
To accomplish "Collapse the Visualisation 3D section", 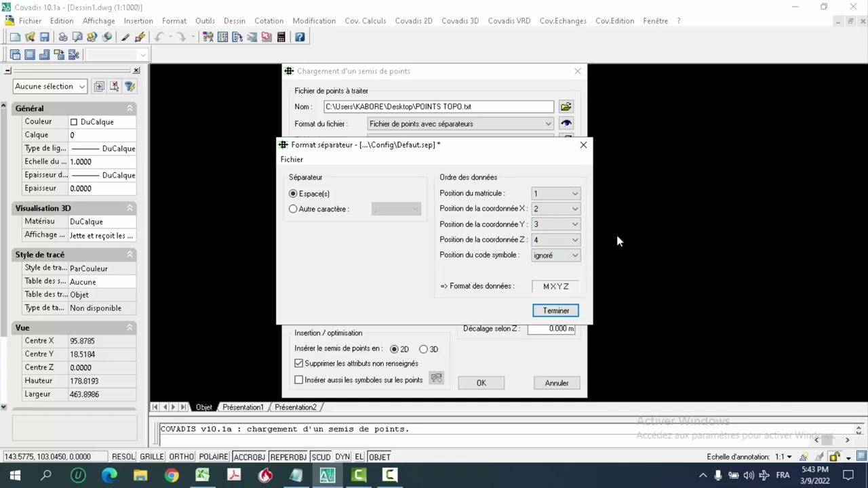I will 130,208.
